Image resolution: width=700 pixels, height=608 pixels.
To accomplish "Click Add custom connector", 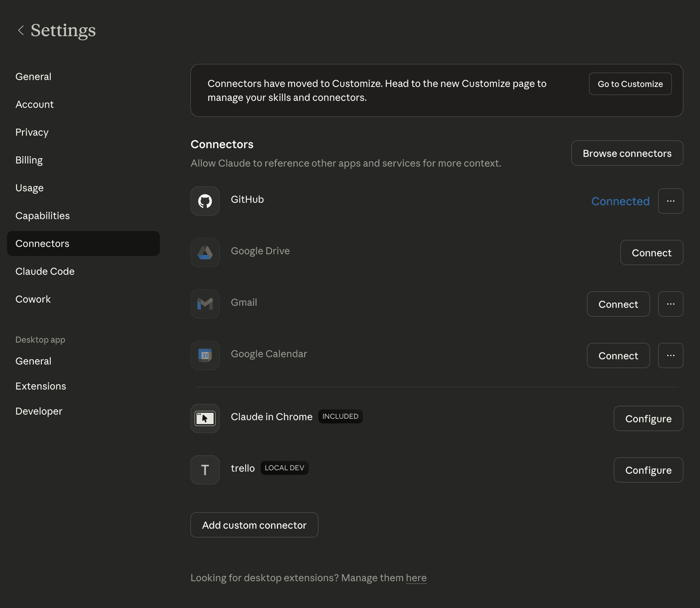I will tap(254, 525).
